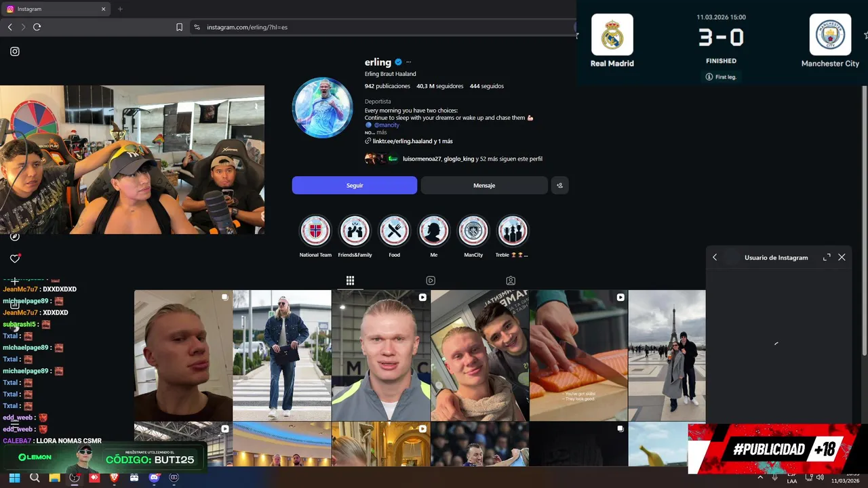
Task: Open the Food highlight
Action: (x=394, y=231)
